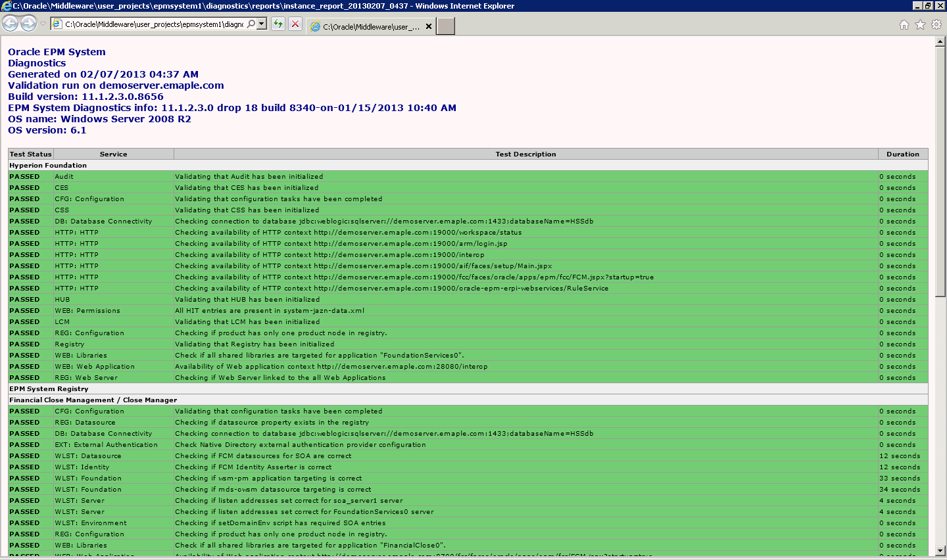Click the "Service" column header
Image resolution: width=947 pixels, height=560 pixels.
point(113,154)
